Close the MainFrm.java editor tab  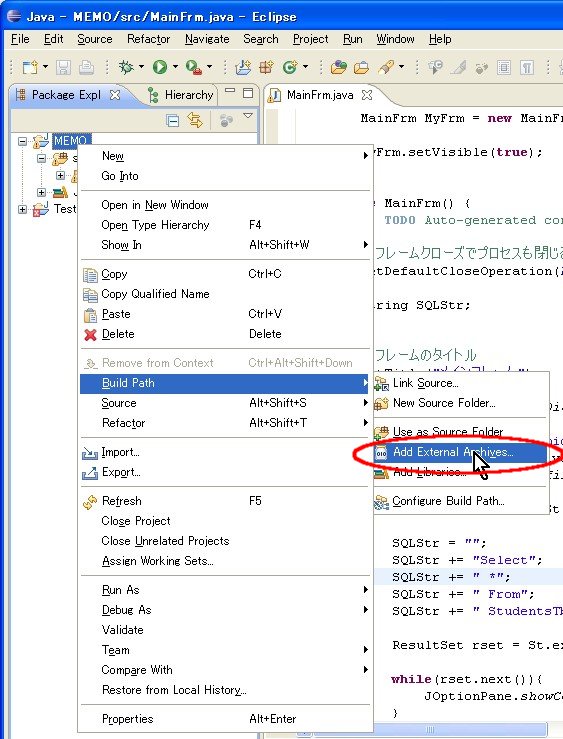coord(367,95)
